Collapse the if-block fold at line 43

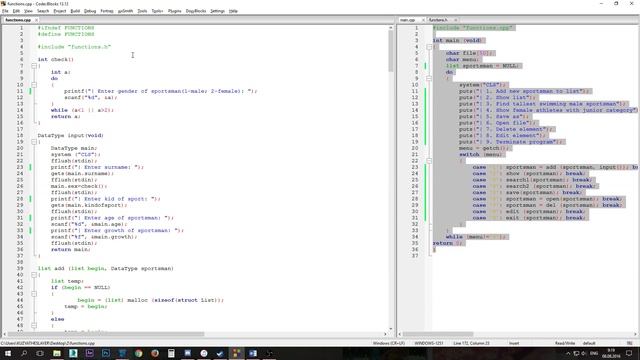[34, 294]
